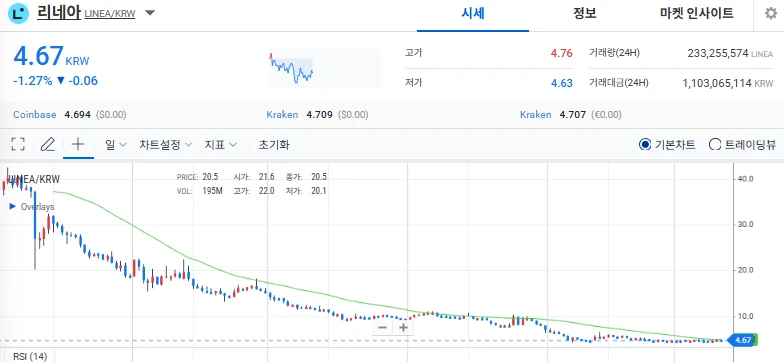Click the 저가 value 4.63

point(562,83)
